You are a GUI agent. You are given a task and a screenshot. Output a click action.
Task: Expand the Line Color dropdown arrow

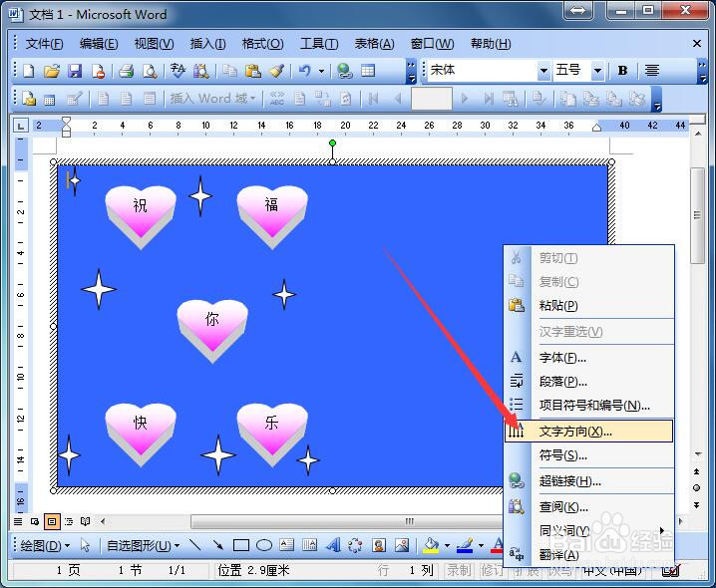pyautogui.click(x=481, y=545)
